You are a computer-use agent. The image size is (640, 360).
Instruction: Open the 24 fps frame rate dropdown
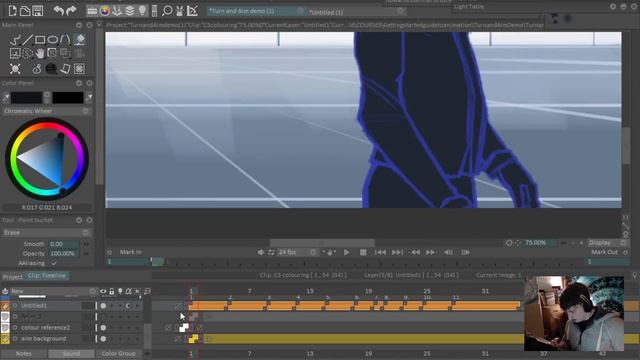pos(297,252)
